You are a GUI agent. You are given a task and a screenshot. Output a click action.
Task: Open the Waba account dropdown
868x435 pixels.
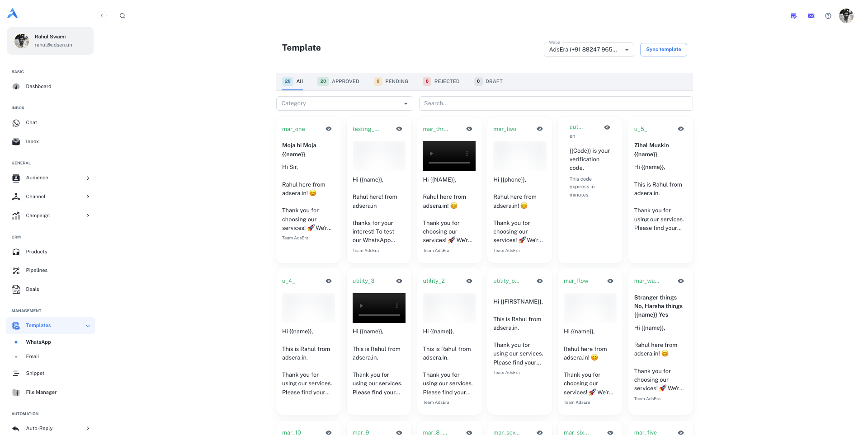coord(588,50)
